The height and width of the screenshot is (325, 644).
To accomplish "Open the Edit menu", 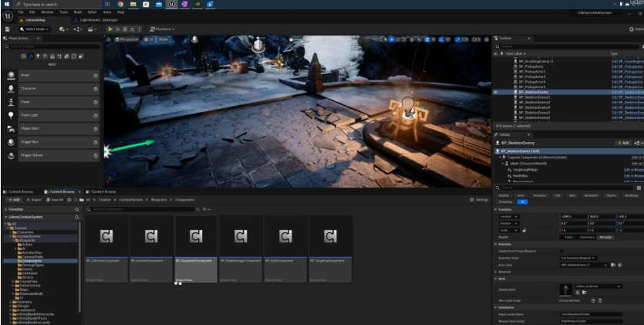I will point(32,12).
